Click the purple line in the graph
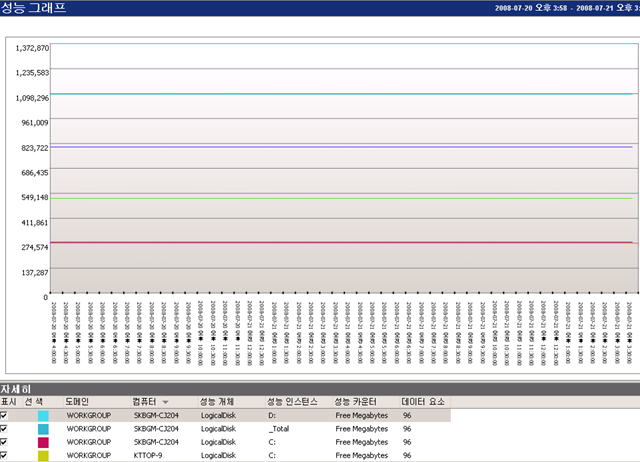 point(341,147)
